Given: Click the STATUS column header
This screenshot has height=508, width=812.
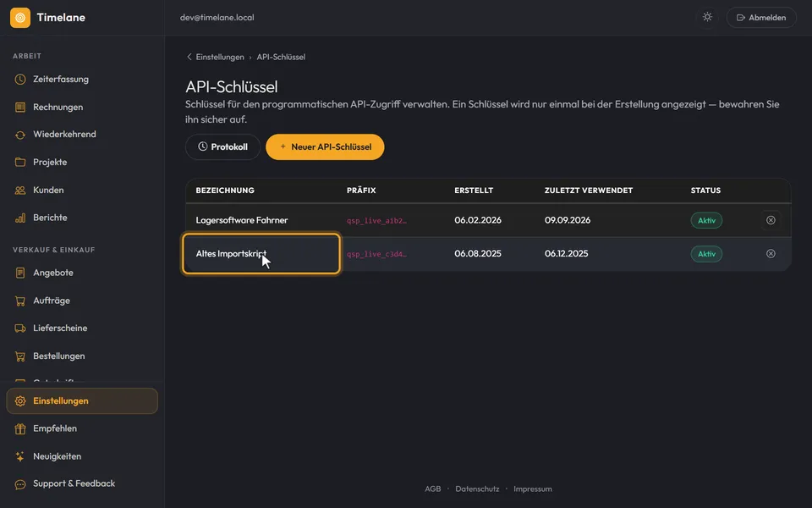Looking at the screenshot, I should click(x=705, y=190).
